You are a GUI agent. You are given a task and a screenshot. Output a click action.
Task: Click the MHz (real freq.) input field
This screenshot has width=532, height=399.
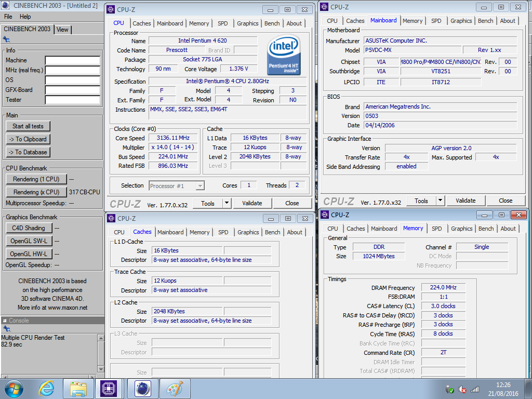(73, 70)
